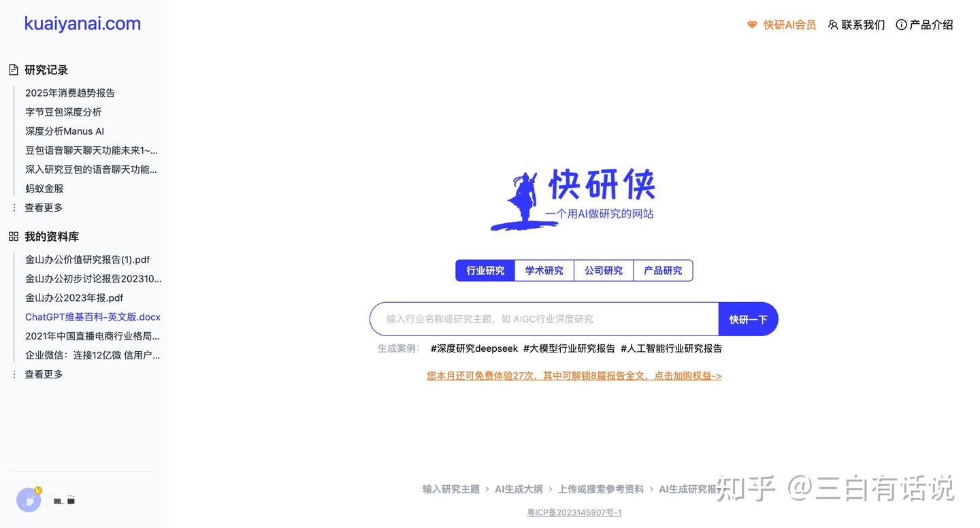Click the 输入研究主题 step text
This screenshot has width=980, height=528.
tap(451, 489)
